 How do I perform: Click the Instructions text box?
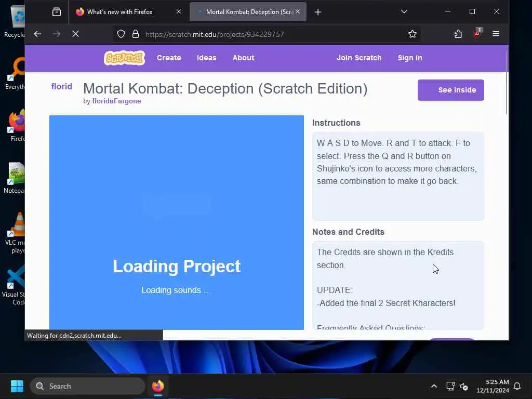398,176
